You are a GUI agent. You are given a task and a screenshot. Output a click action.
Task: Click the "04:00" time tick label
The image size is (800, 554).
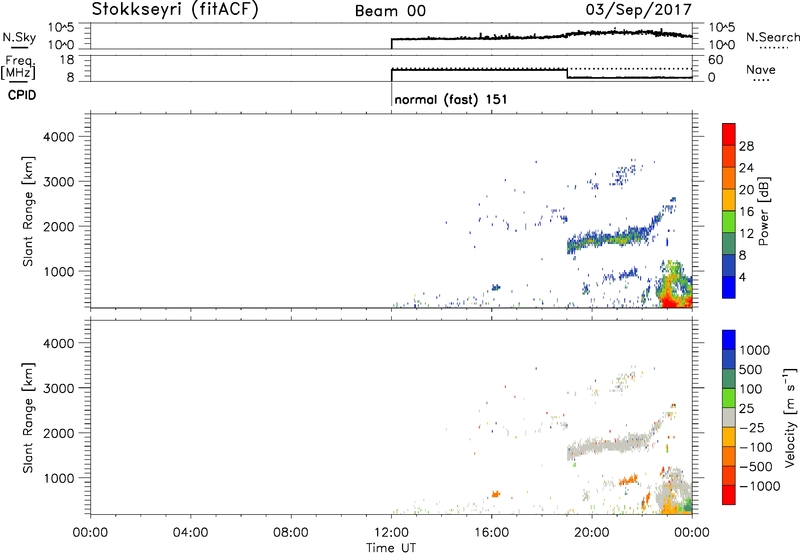[190, 533]
